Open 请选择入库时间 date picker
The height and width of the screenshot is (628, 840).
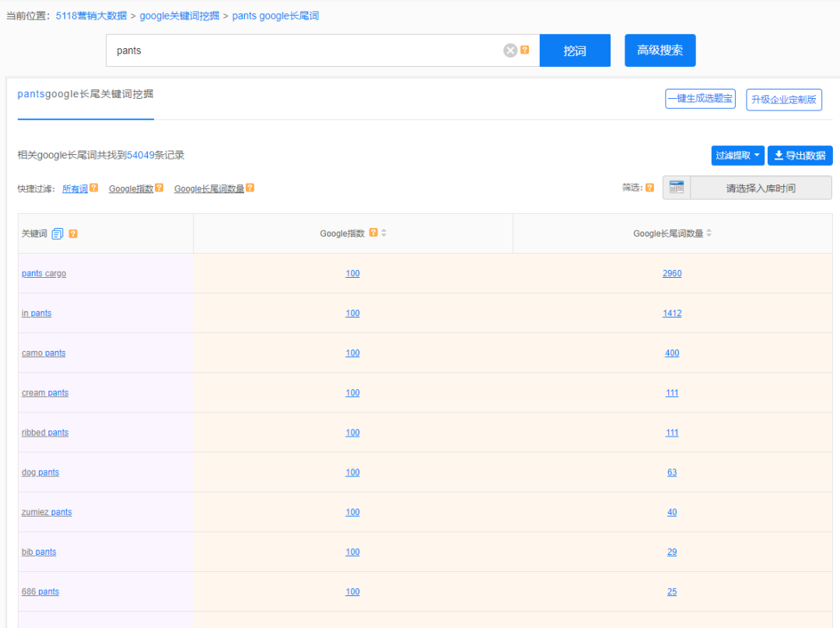coord(761,188)
